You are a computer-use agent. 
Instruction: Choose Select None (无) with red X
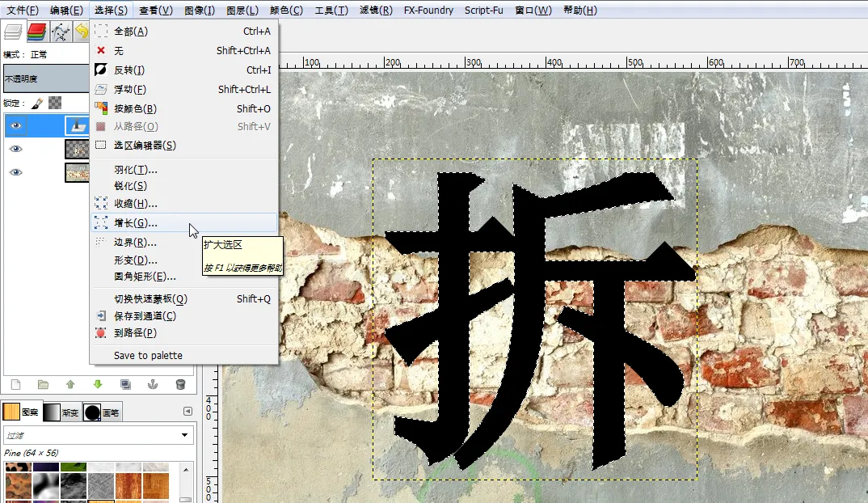183,50
